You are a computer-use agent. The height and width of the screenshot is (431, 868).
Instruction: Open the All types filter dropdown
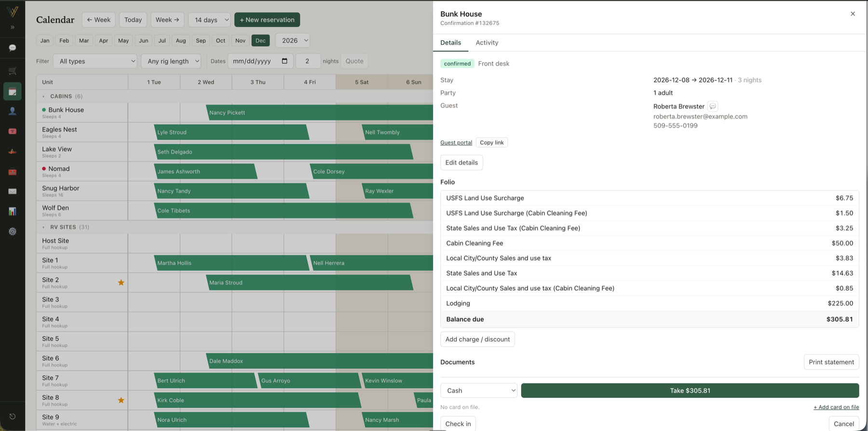(x=95, y=61)
